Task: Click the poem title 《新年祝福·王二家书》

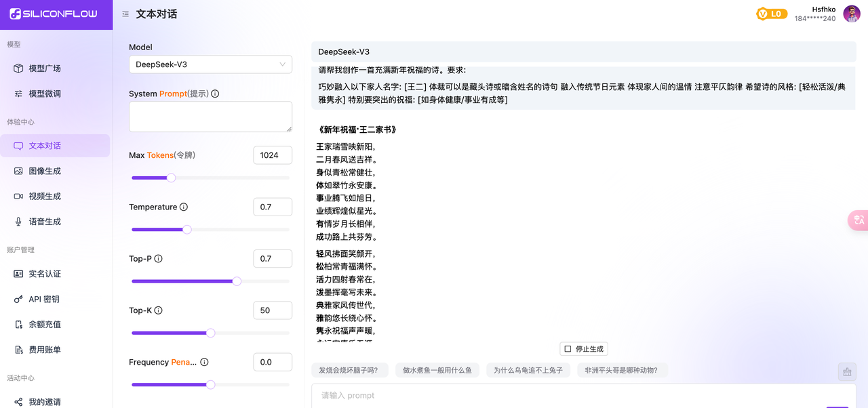Action: click(x=357, y=129)
